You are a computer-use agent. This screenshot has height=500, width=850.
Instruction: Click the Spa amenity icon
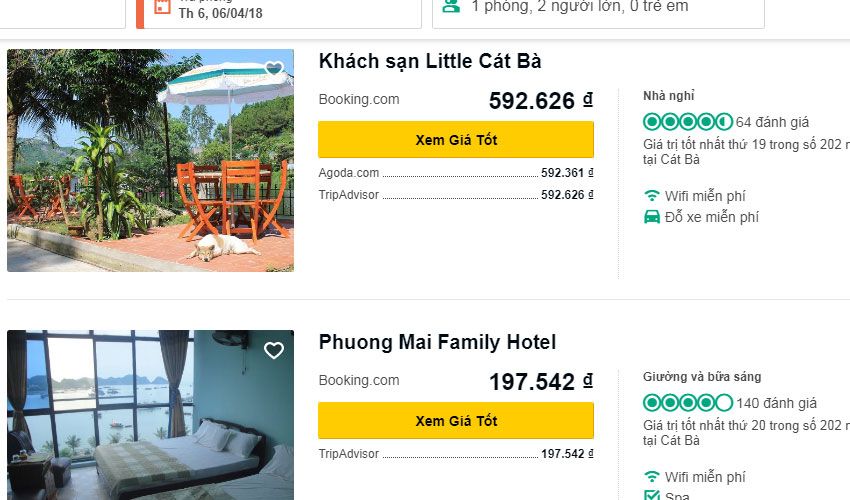click(652, 496)
